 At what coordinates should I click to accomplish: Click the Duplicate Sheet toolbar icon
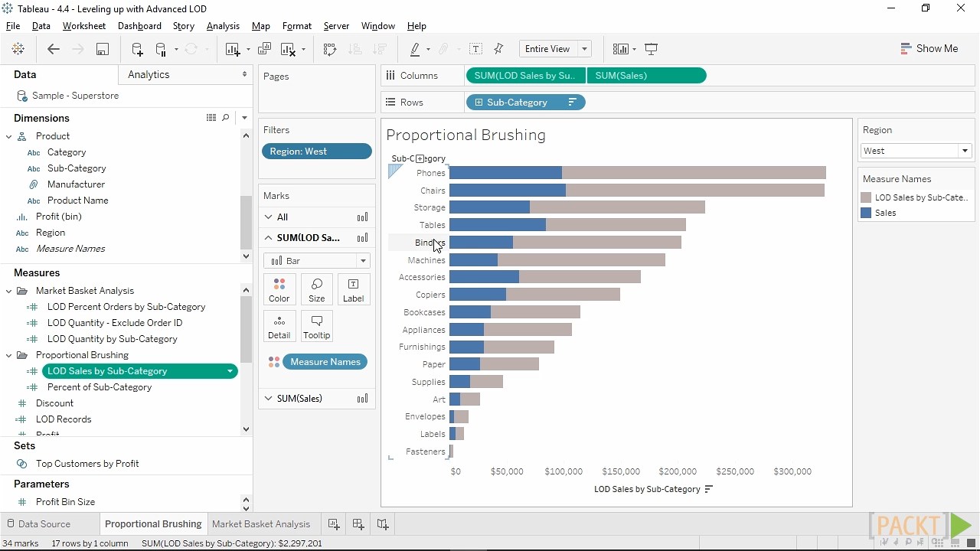tap(265, 49)
